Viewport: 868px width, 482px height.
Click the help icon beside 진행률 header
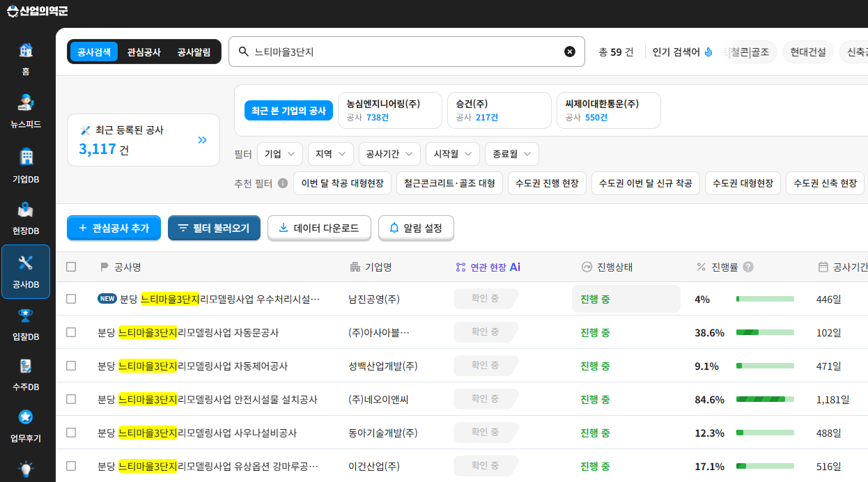[748, 267]
